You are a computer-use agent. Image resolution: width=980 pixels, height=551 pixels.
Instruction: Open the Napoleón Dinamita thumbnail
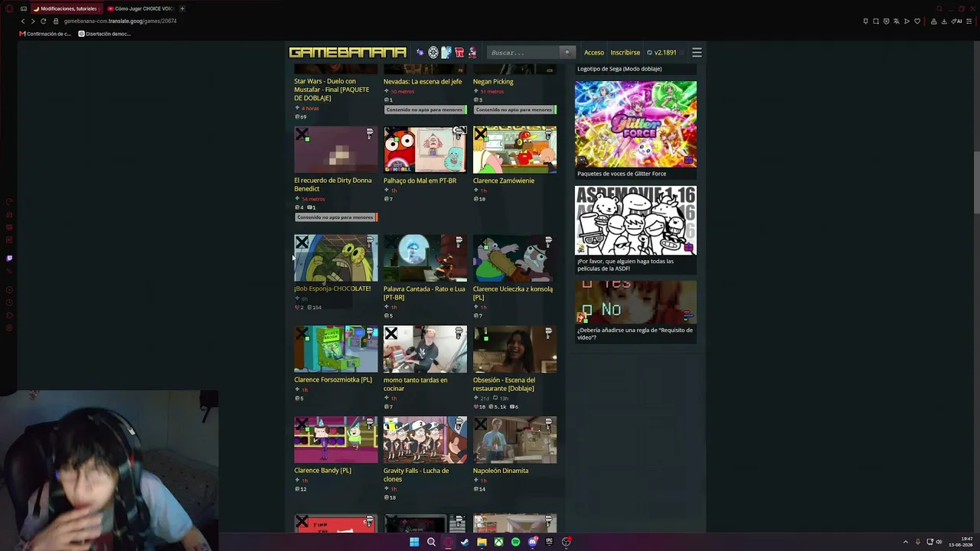[x=514, y=440]
